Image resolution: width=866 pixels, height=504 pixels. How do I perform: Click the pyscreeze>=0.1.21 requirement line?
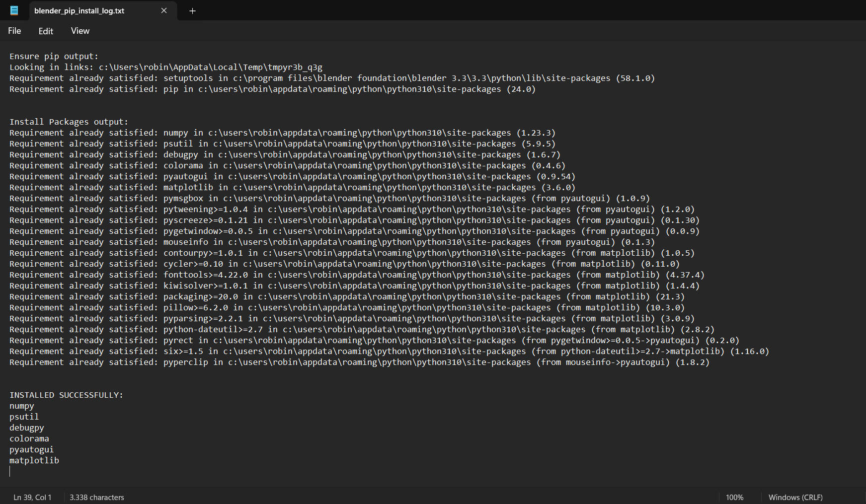354,220
